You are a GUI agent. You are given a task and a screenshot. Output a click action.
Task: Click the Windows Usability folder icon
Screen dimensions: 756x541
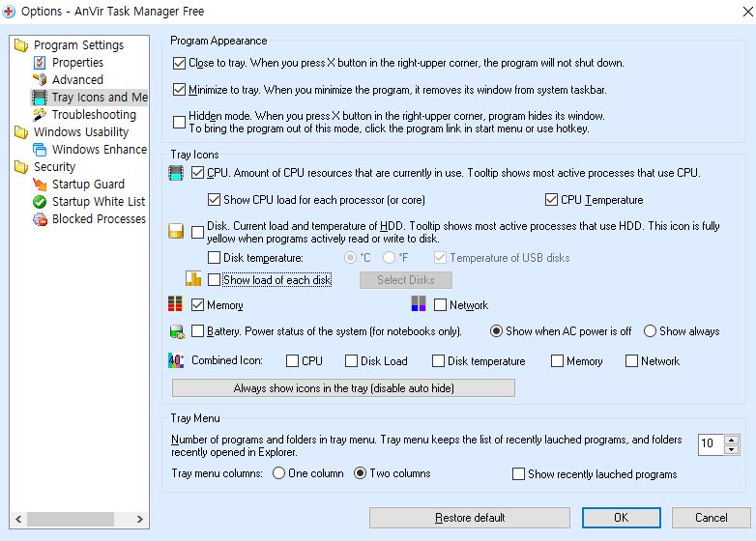coord(20,132)
